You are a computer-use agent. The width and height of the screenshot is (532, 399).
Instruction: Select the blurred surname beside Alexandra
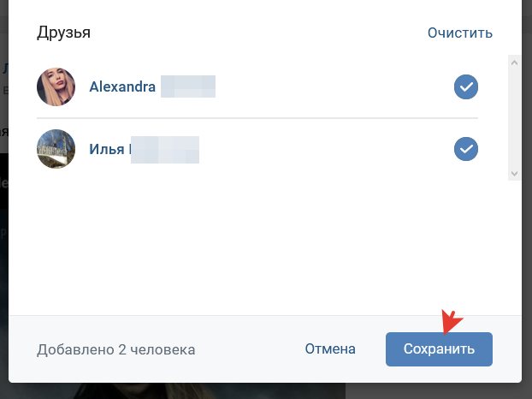[188, 86]
